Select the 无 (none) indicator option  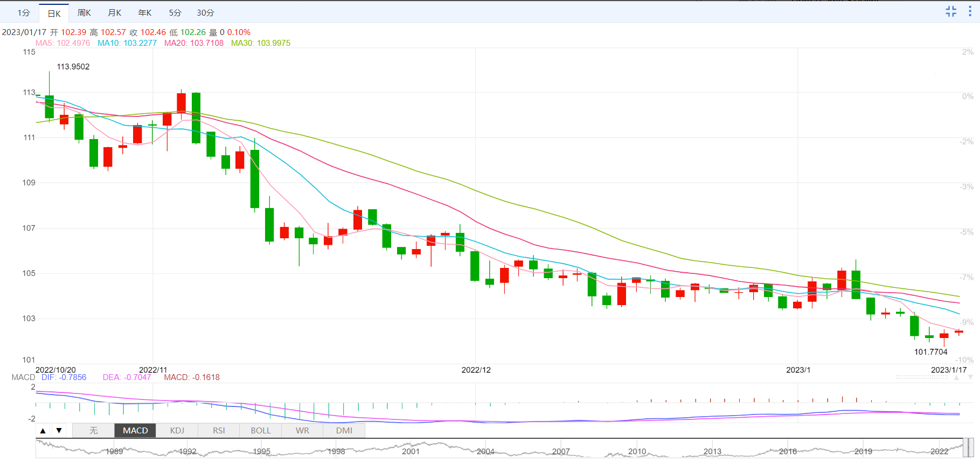tap(93, 431)
